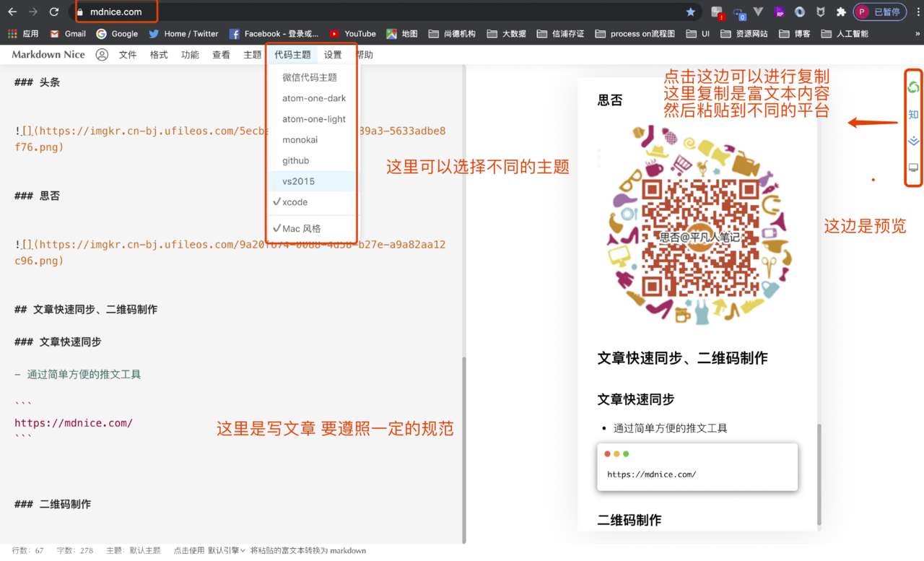Switch preview to desktop view icon
Screen dimensions: 924x561
click(913, 168)
